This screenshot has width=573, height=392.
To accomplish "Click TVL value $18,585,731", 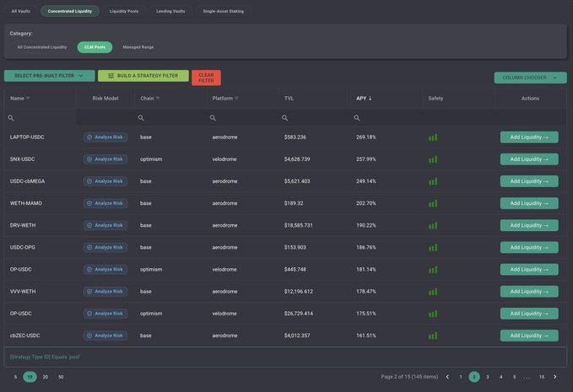I will [298, 225].
